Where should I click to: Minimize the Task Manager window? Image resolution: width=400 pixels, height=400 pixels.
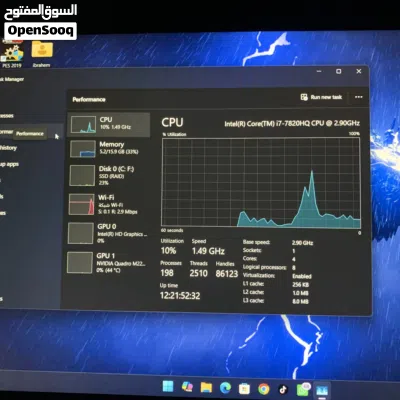[319, 71]
